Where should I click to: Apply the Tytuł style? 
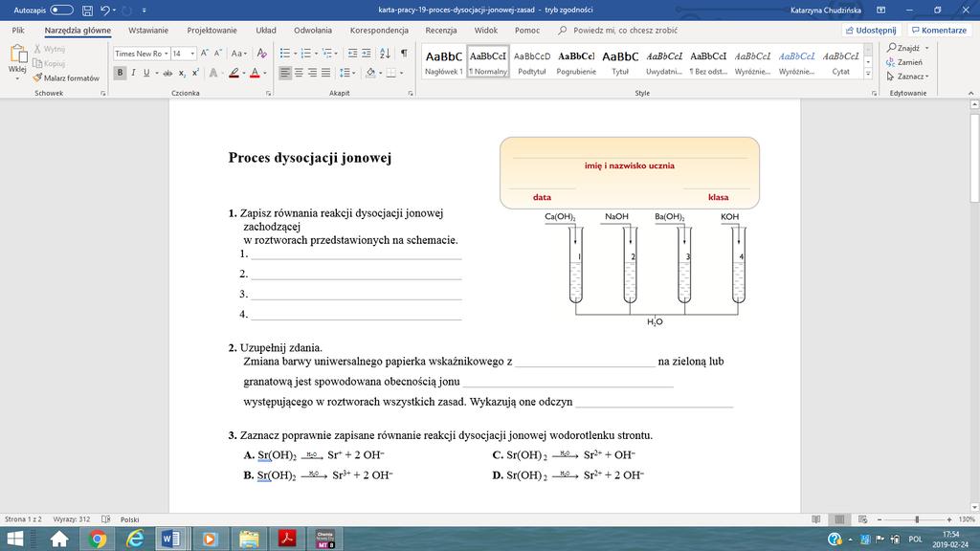(620, 61)
